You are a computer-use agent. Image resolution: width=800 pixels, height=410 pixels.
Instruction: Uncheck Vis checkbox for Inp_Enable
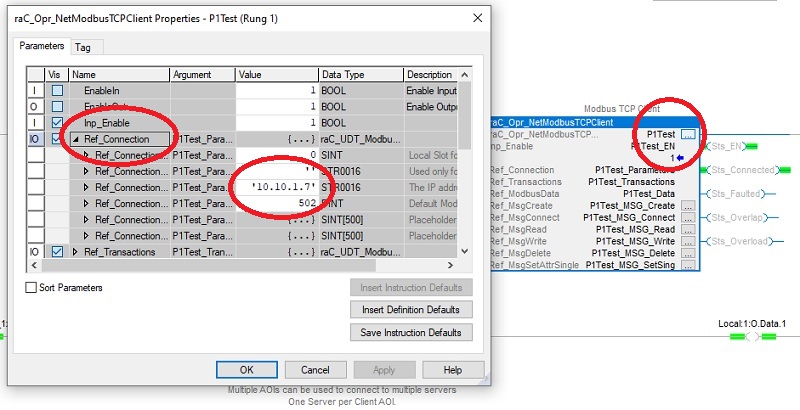pyautogui.click(x=56, y=123)
